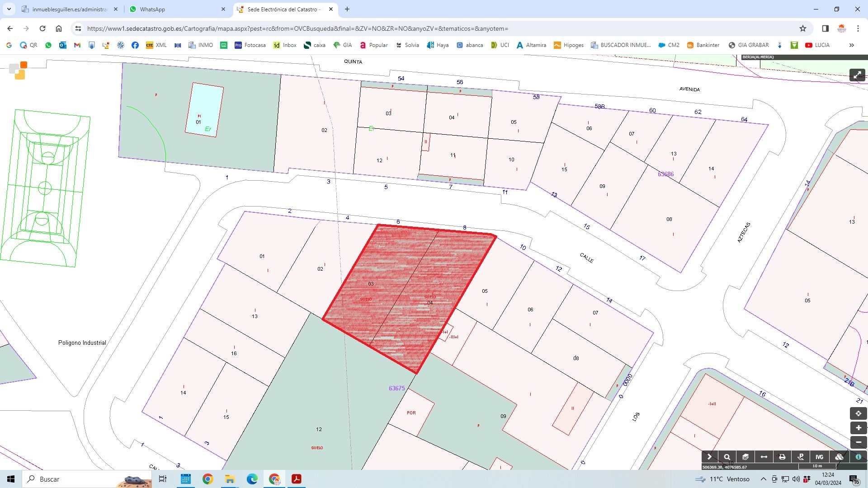Image resolution: width=868 pixels, height=488 pixels.
Task: Zoom in on the map
Action: [858, 428]
